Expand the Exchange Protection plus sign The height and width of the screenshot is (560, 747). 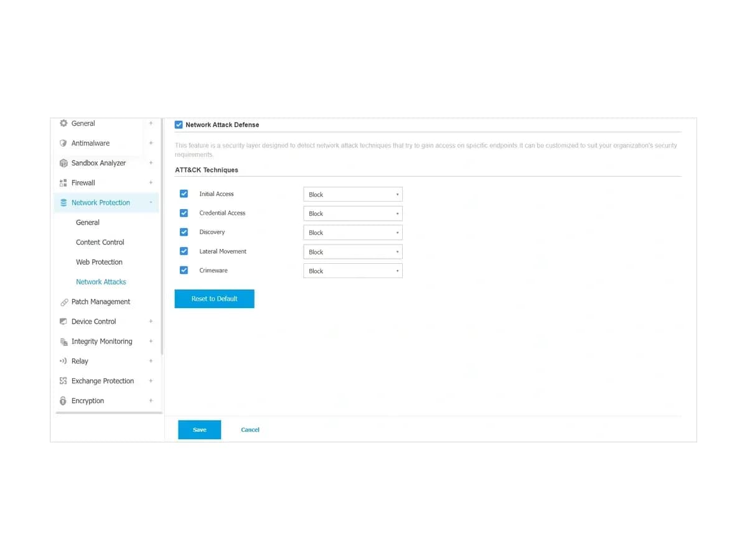151,381
